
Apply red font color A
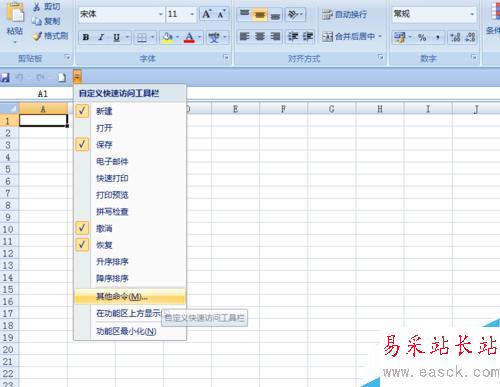(189, 37)
